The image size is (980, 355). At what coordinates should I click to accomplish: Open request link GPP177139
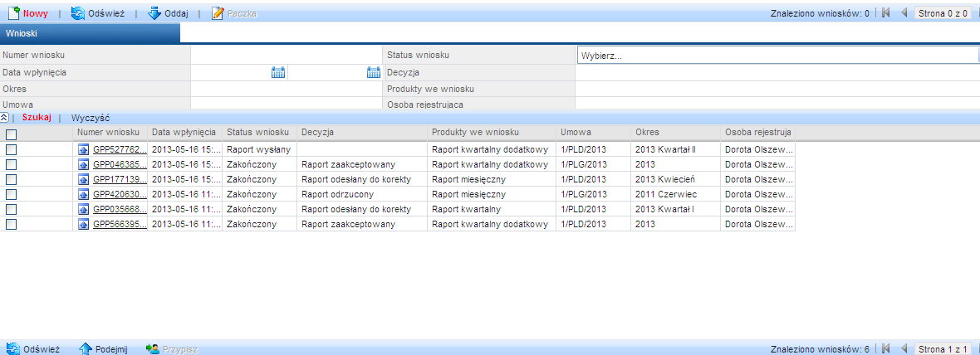point(120,180)
